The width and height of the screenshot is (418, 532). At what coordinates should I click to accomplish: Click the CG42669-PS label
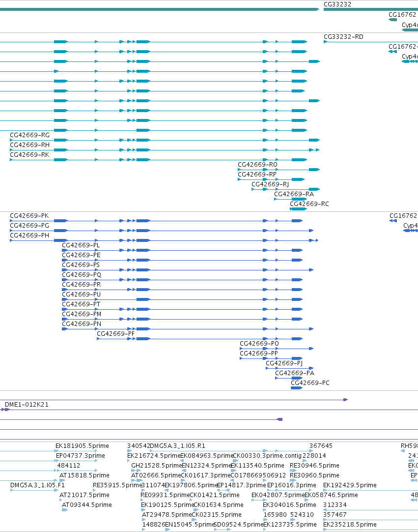tap(81, 265)
